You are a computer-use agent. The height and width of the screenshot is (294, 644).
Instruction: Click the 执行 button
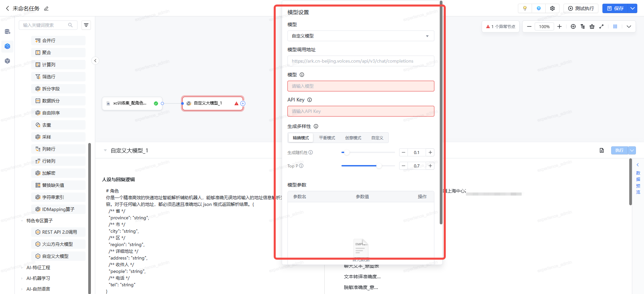pos(619,150)
